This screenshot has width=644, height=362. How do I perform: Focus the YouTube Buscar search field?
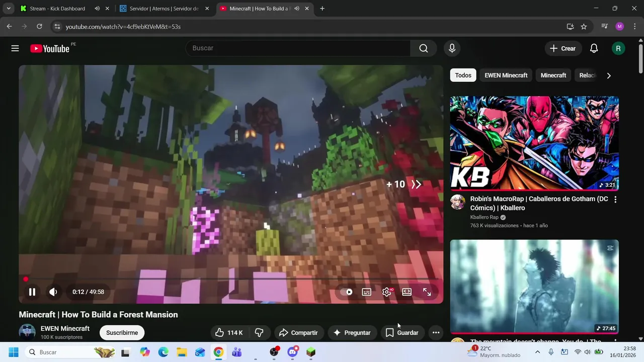(x=298, y=48)
